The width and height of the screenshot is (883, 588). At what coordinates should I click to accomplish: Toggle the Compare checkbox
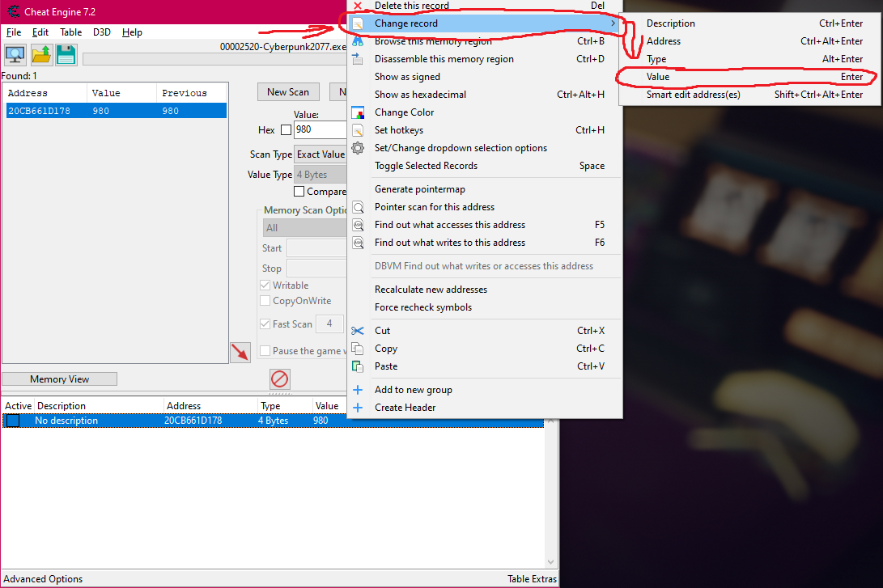(x=299, y=192)
